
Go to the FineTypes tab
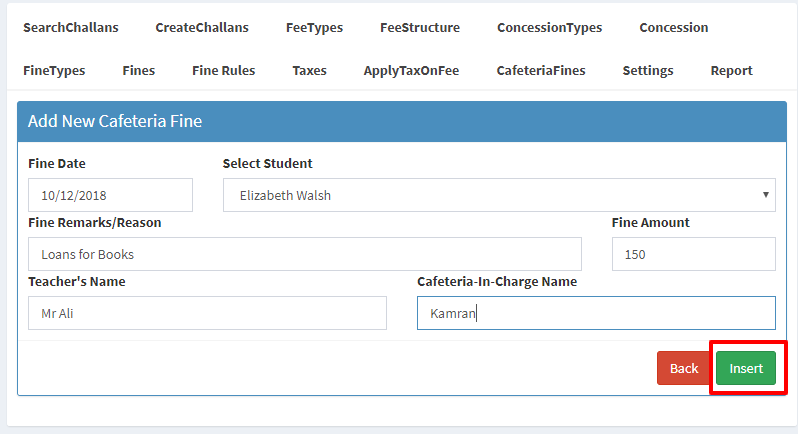pos(54,71)
